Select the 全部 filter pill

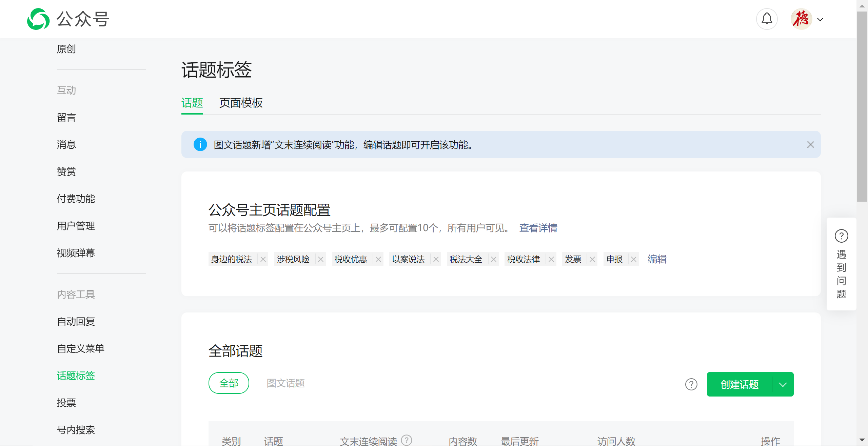click(x=229, y=383)
